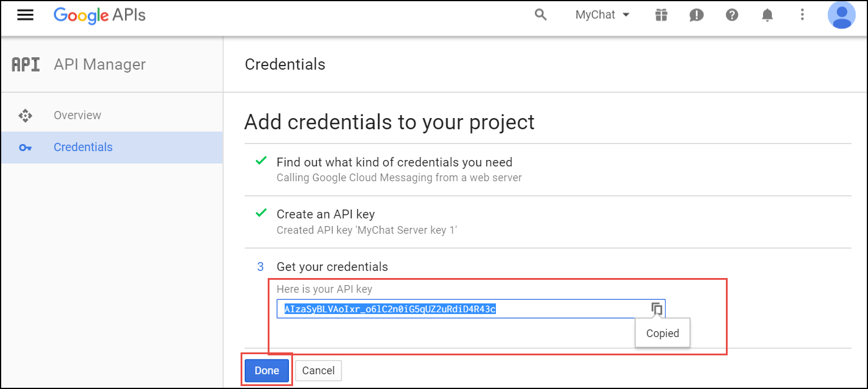The image size is (868, 389).
Task: Open the search bar
Action: point(540,15)
